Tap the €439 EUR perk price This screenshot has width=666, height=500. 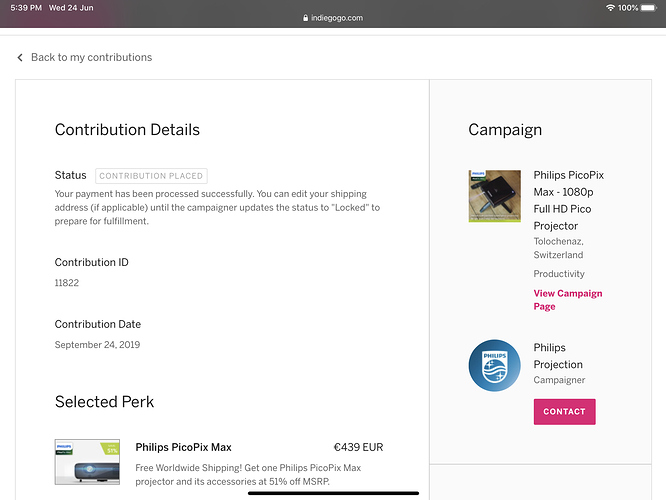[358, 447]
